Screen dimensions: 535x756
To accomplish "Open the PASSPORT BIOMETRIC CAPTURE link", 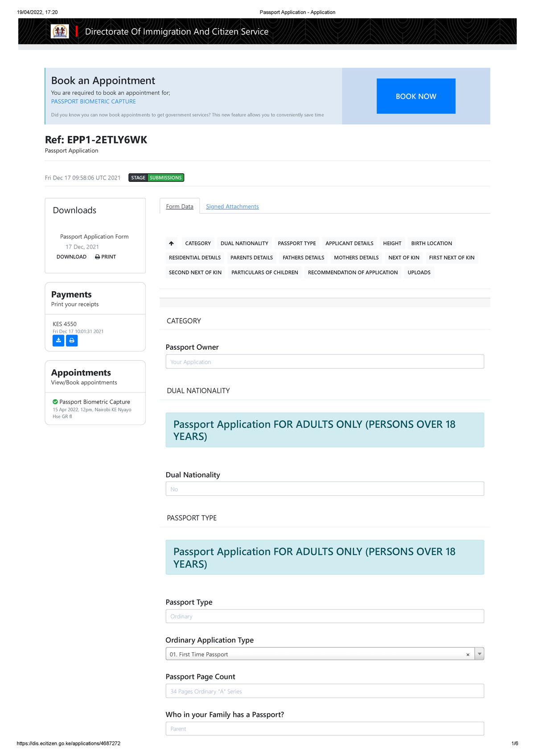I will click(94, 102).
